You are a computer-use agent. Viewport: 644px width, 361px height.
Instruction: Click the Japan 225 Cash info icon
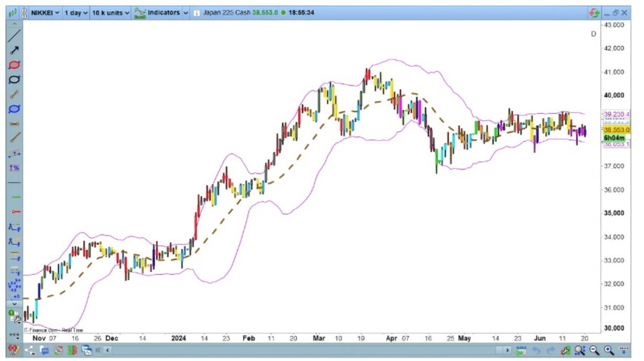pyautogui.click(x=194, y=13)
